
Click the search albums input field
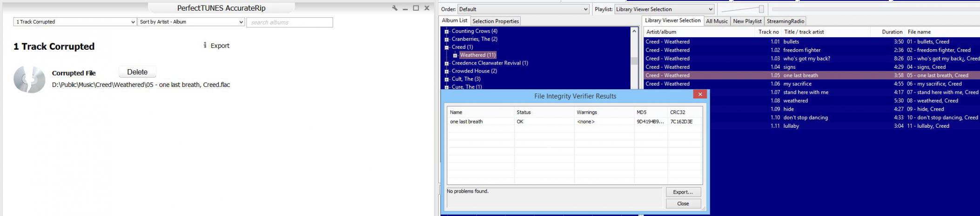(289, 22)
